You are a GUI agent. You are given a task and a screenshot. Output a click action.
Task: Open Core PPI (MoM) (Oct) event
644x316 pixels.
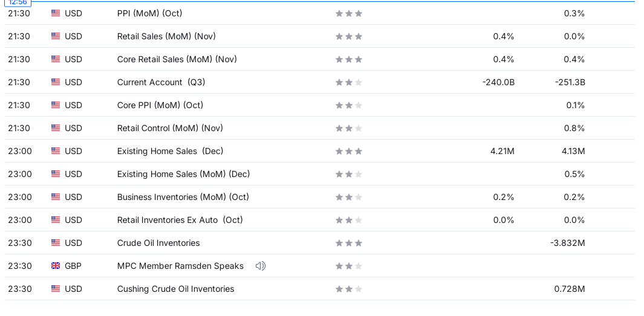(x=160, y=105)
